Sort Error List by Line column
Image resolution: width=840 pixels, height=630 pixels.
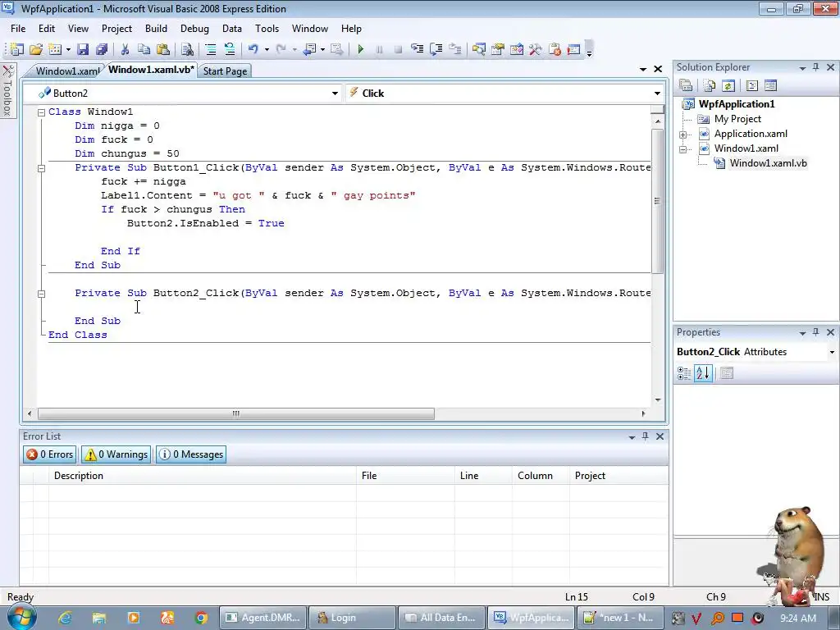483,476
